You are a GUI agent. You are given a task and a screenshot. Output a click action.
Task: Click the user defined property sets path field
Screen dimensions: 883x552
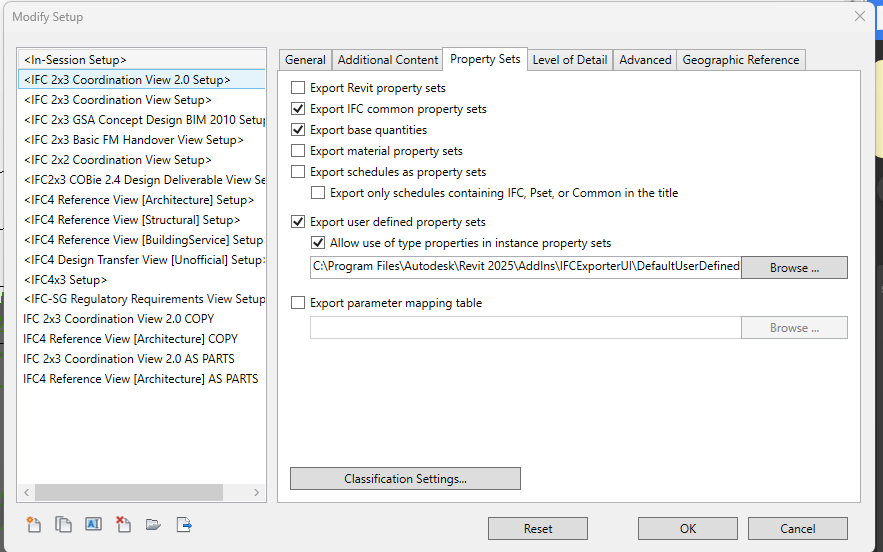click(x=525, y=266)
